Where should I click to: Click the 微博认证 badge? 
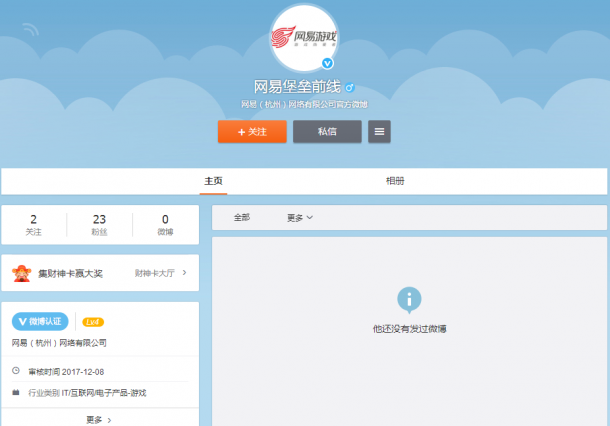pos(40,321)
